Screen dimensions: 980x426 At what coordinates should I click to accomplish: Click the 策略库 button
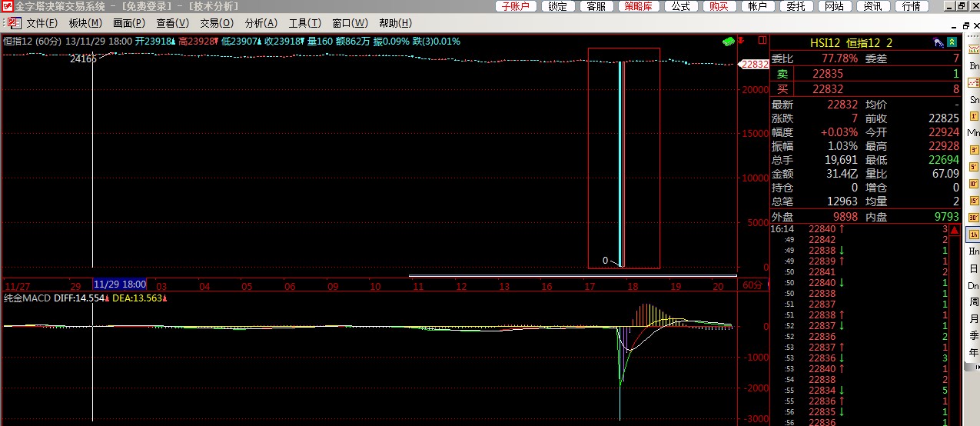tap(638, 6)
